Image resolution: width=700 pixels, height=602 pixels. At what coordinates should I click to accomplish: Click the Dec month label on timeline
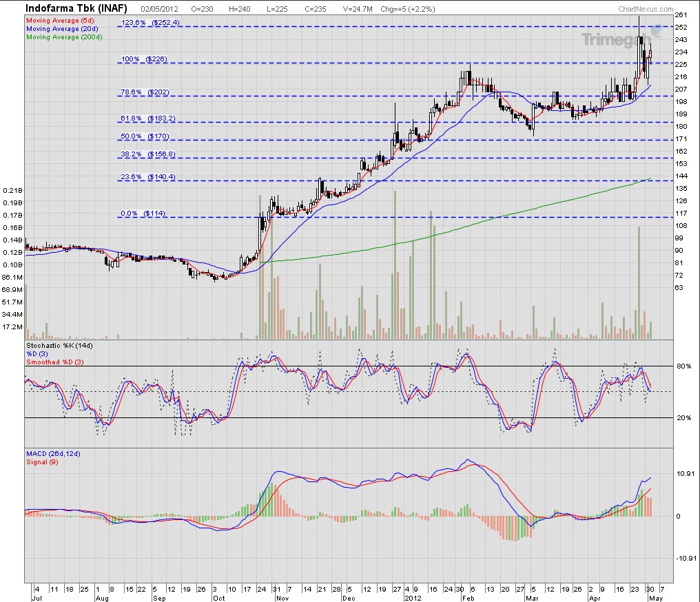point(349,598)
